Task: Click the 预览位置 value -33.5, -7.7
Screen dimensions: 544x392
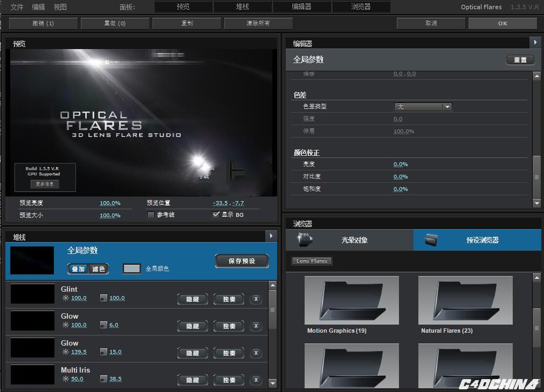Action: (x=228, y=203)
